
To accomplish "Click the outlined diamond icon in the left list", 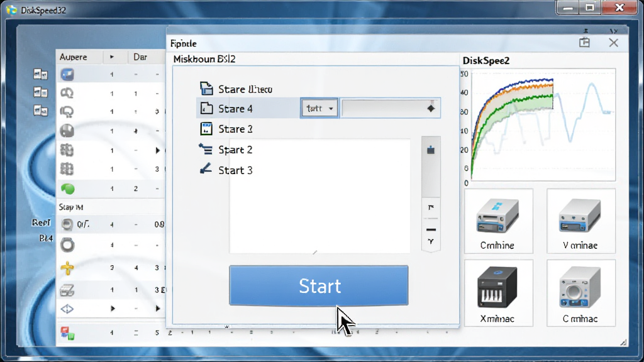I will click(67, 309).
